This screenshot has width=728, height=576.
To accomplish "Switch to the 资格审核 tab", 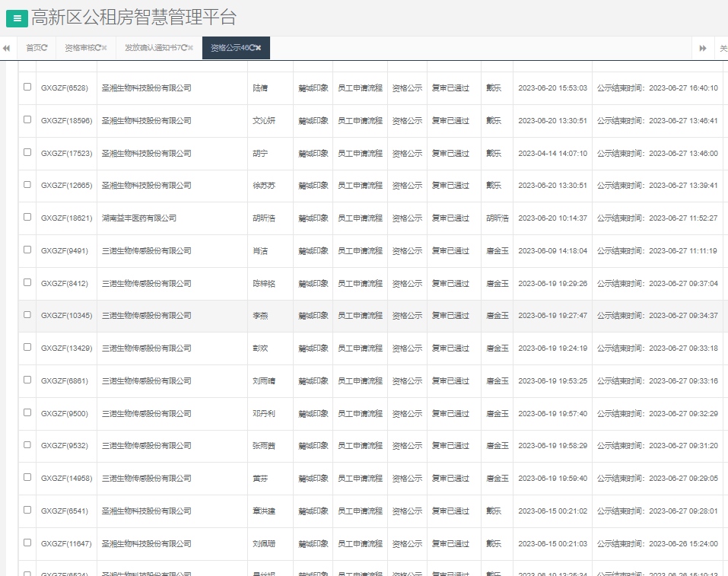I will pyautogui.click(x=79, y=48).
